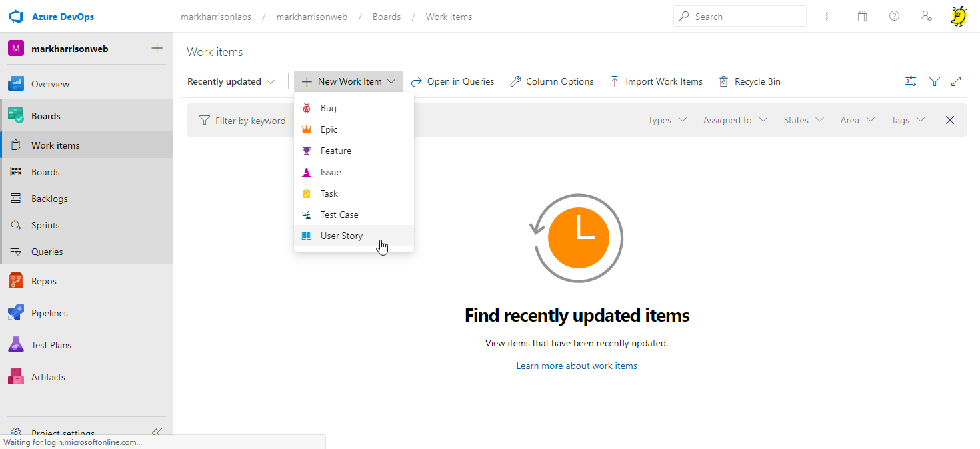Type in the Filter by keyword field
The width and height of the screenshot is (980, 449).
coord(250,121)
